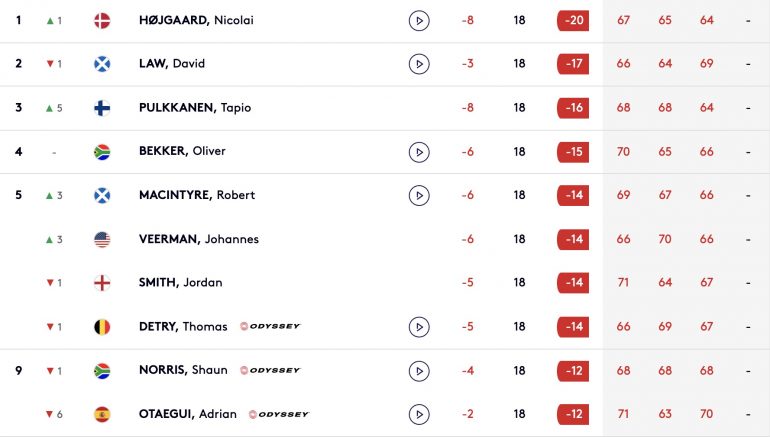Screen dimensions: 770x437
Task: Click the Spain flag beside Otaegui
Action: (x=102, y=414)
